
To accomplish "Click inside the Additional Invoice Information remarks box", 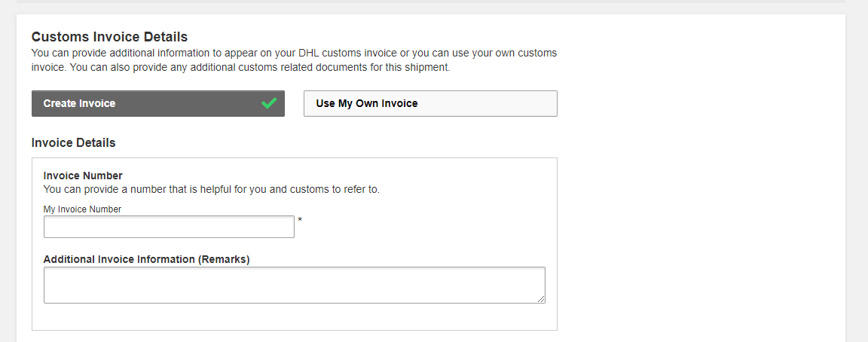I will pyautogui.click(x=294, y=285).
